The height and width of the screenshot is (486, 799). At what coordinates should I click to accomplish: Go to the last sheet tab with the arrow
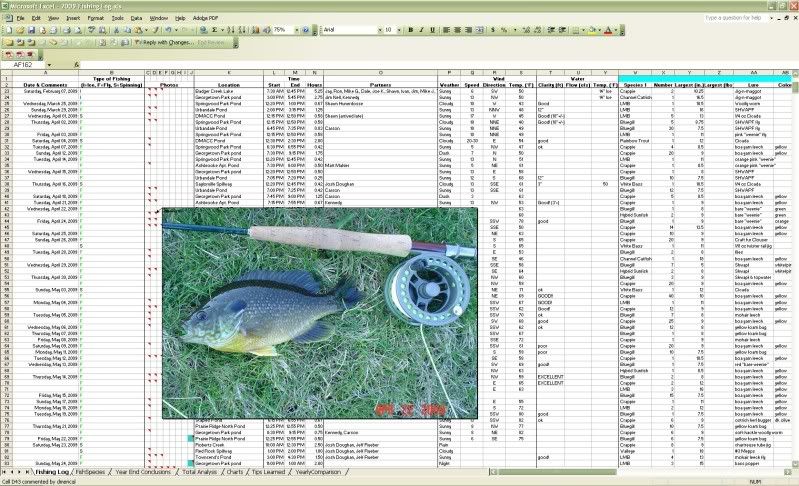[x=27, y=472]
